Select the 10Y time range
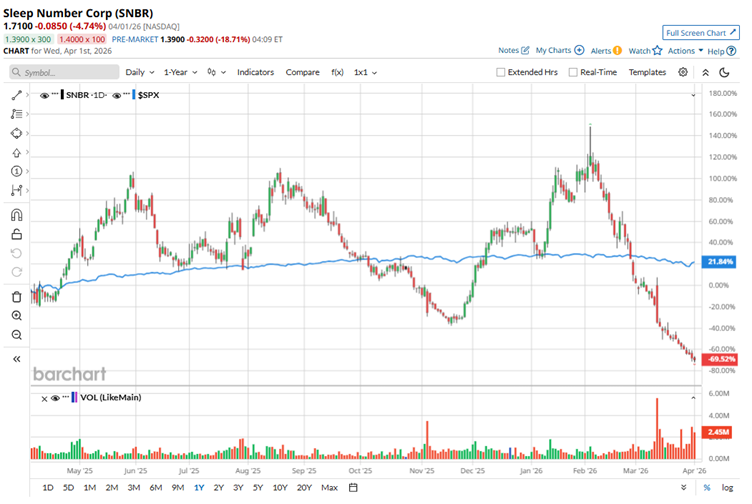 point(280,488)
